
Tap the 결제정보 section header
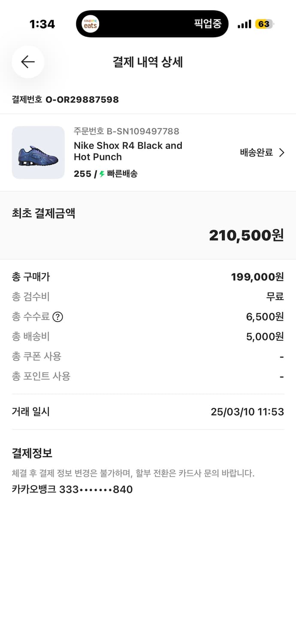[x=32, y=453]
